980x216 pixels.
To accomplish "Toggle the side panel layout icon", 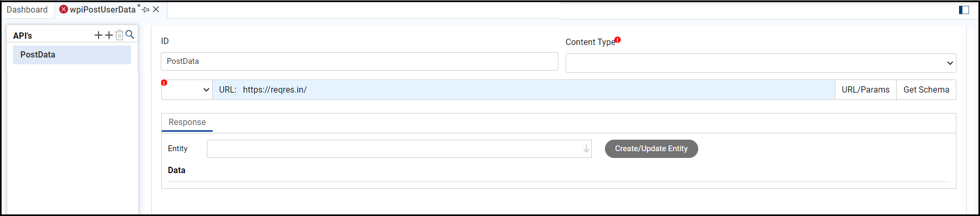I will click(964, 10).
